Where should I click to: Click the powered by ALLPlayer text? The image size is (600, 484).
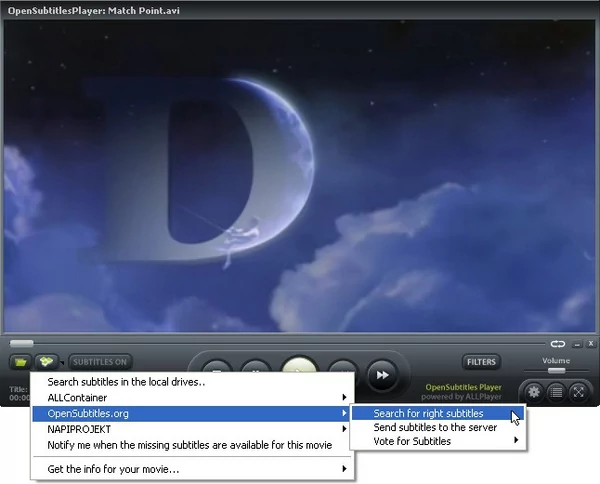pos(461,397)
